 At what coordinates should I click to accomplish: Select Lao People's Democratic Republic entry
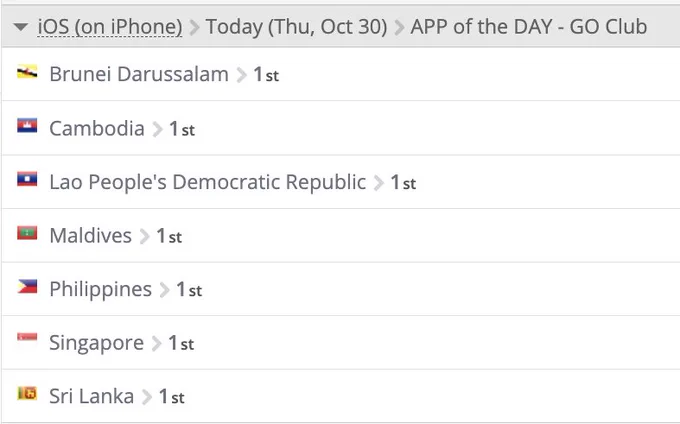tap(208, 182)
